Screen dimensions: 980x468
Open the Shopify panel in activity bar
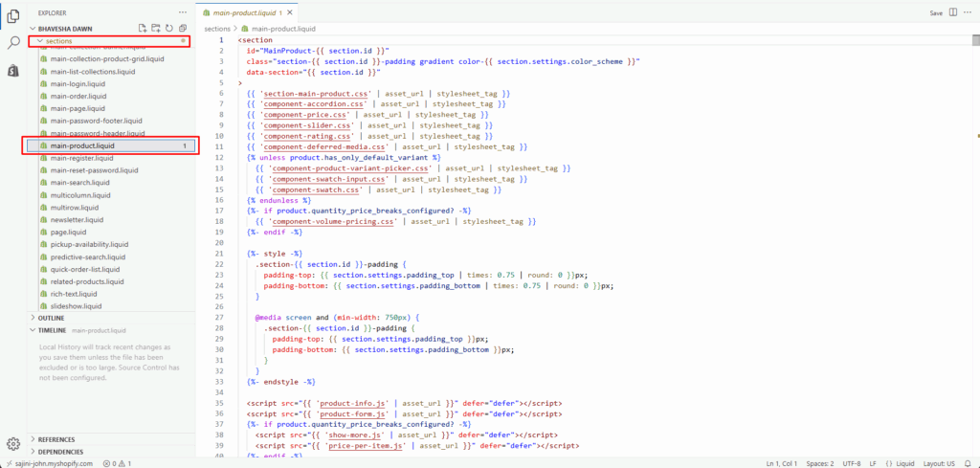[13, 71]
